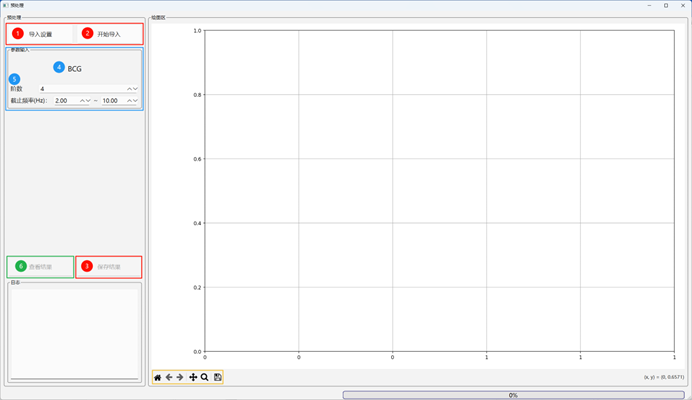The height and width of the screenshot is (400, 692).
Task: Activate the Zoom magnifier tool
Action: pyautogui.click(x=205, y=377)
